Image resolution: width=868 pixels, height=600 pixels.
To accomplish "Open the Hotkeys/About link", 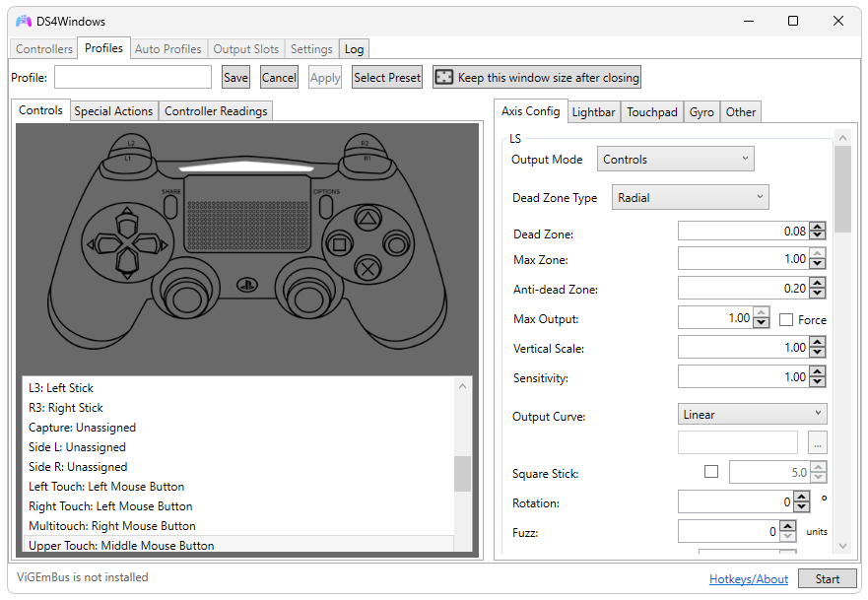I will 749,579.
